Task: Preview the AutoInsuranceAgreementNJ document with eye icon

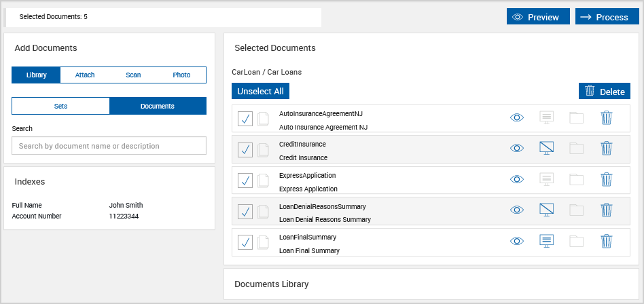Action: [x=517, y=118]
